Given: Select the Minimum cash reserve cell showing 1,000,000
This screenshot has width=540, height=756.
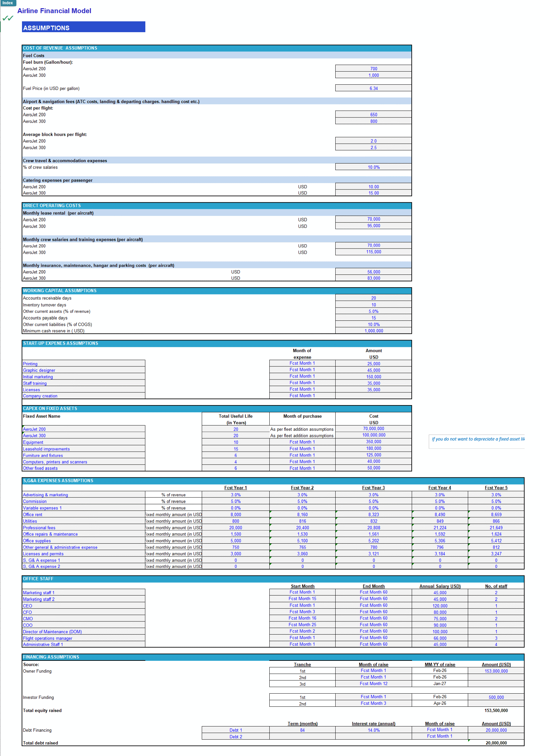Looking at the screenshot, I should coord(374,331).
